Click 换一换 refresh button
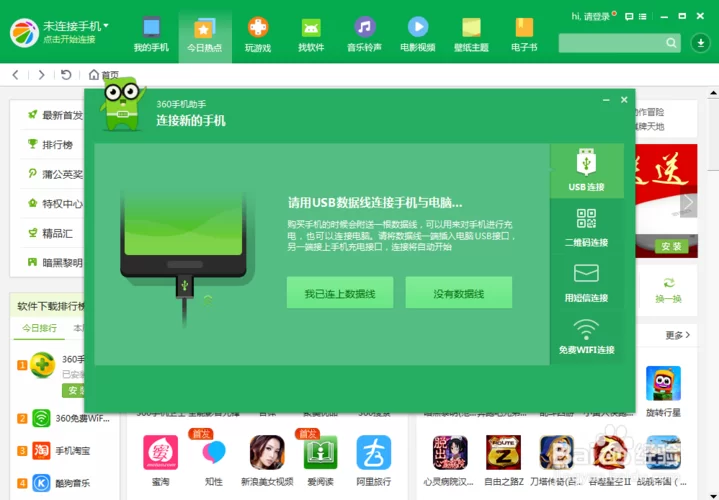 click(668, 290)
